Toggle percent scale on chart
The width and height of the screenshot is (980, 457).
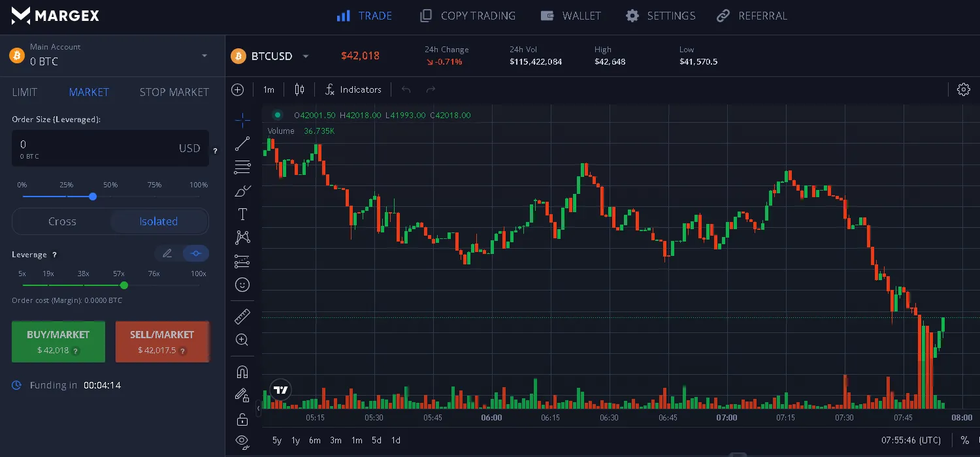point(964,441)
